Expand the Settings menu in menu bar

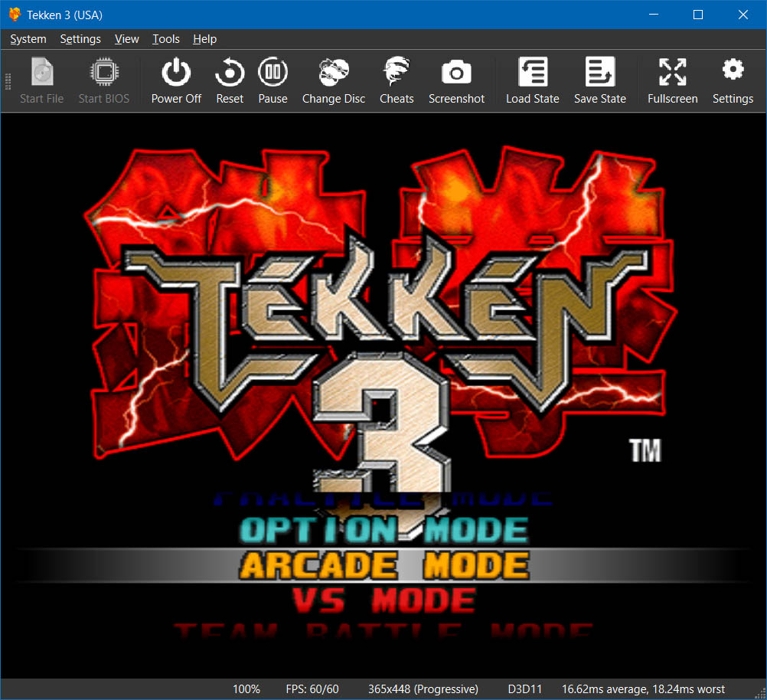[80, 39]
